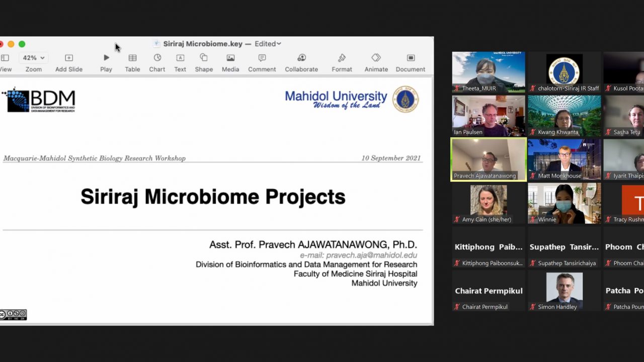Viewport: 644px width, 362px height.
Task: Add a Comment to the slide
Action: (x=262, y=58)
